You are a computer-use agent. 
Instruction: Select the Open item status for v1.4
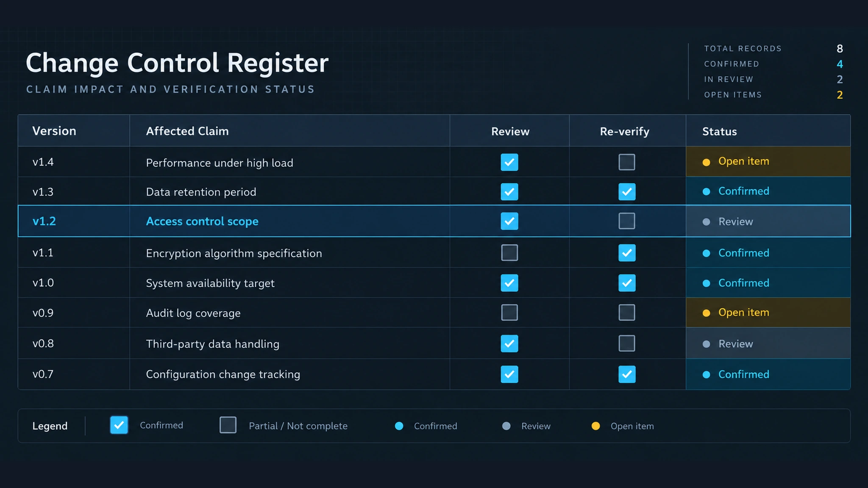click(x=768, y=161)
